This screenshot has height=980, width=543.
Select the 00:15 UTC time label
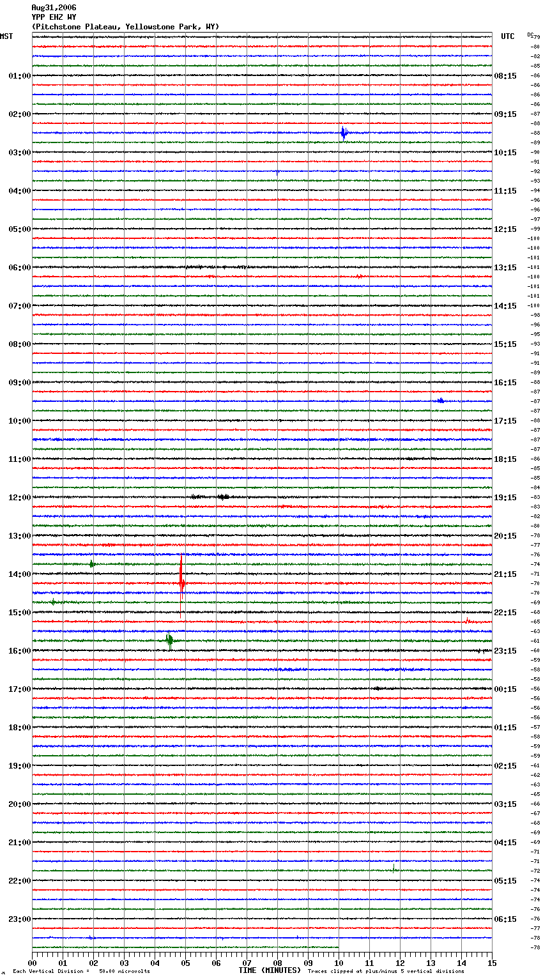click(505, 689)
